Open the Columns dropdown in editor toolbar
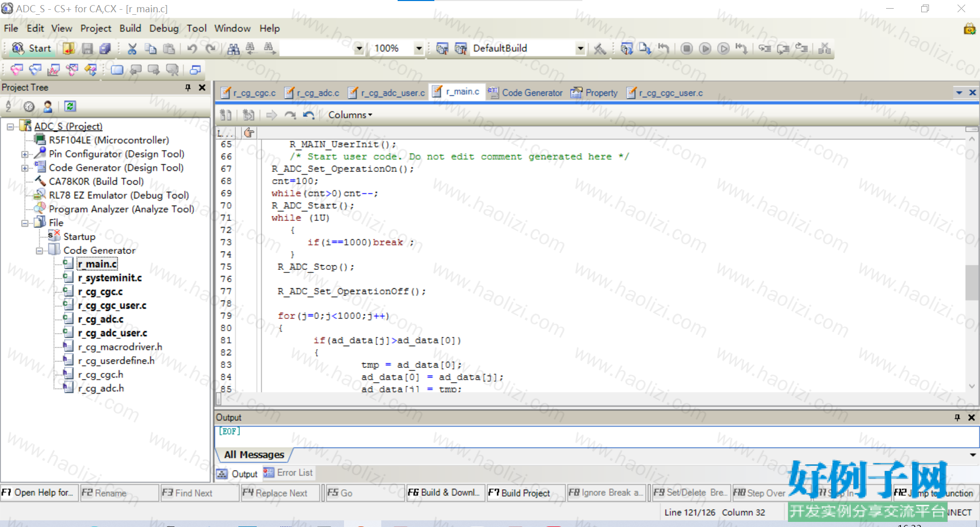The width and height of the screenshot is (980, 527). tap(350, 115)
